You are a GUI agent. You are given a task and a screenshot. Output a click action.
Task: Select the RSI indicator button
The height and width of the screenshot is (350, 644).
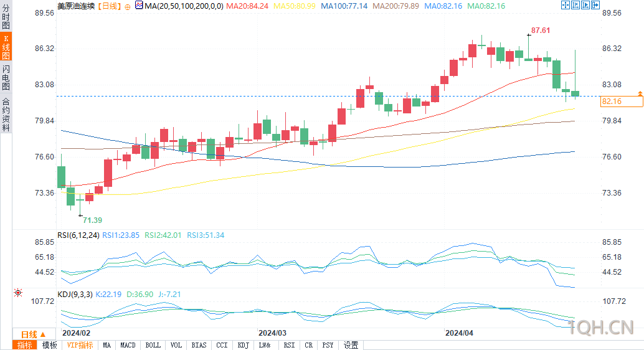(x=289, y=345)
